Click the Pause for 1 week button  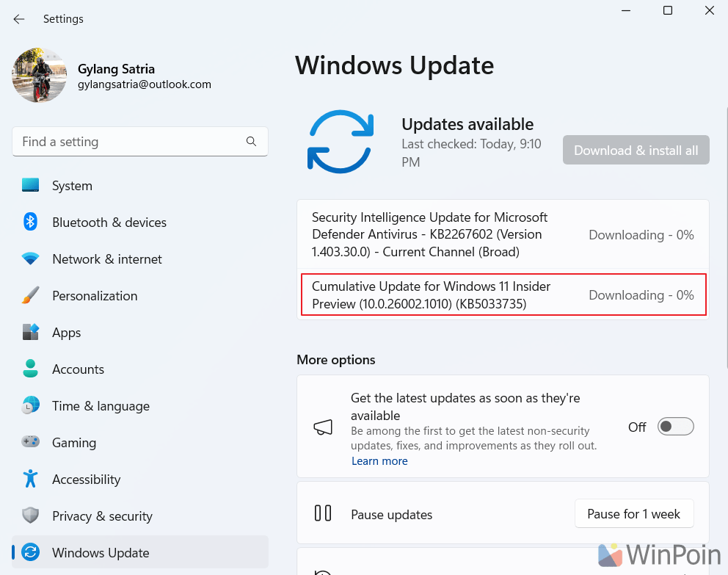pyautogui.click(x=633, y=514)
